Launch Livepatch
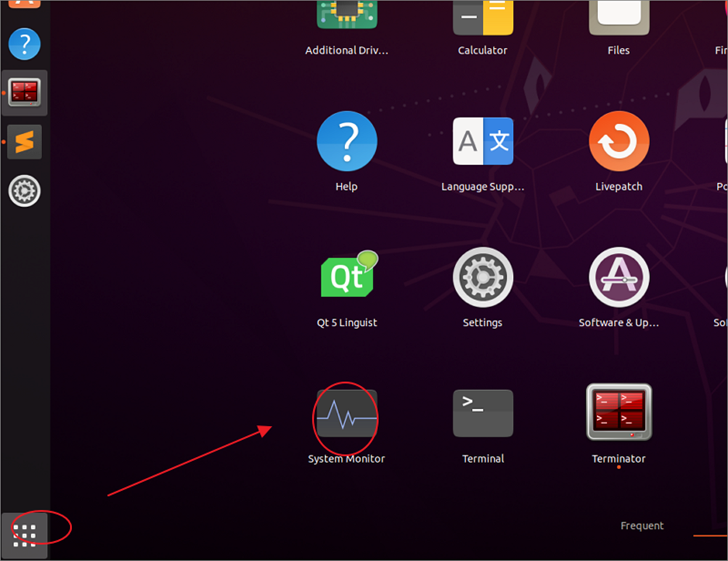The height and width of the screenshot is (561, 728). click(619, 141)
